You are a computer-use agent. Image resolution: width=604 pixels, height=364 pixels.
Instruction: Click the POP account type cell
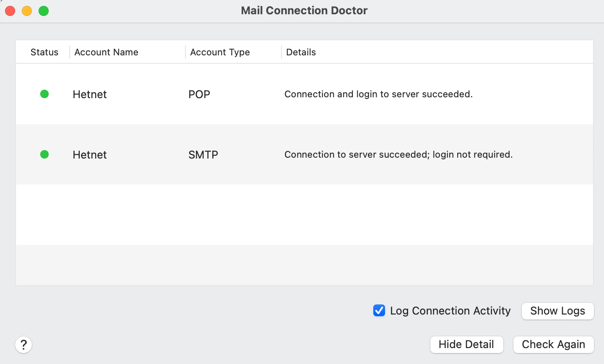point(199,94)
